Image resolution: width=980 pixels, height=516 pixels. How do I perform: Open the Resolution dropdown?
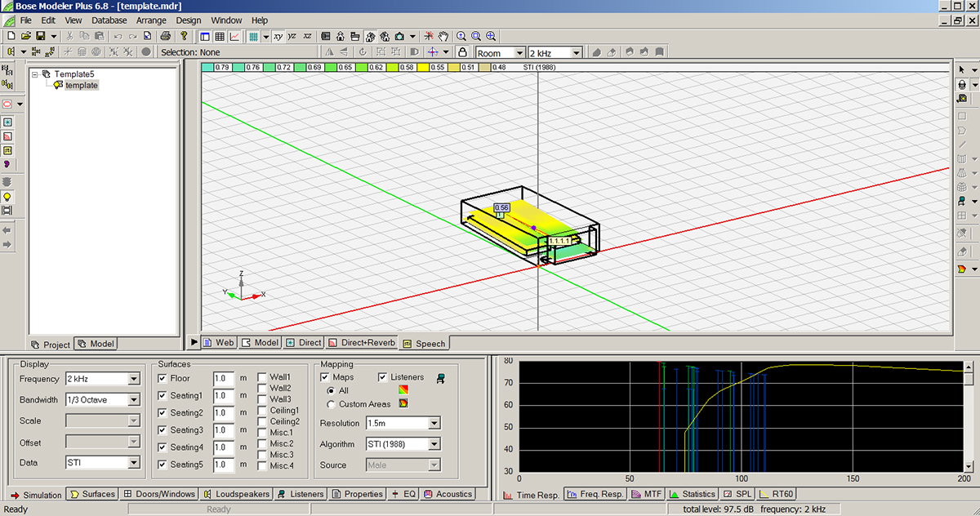pyautogui.click(x=434, y=424)
